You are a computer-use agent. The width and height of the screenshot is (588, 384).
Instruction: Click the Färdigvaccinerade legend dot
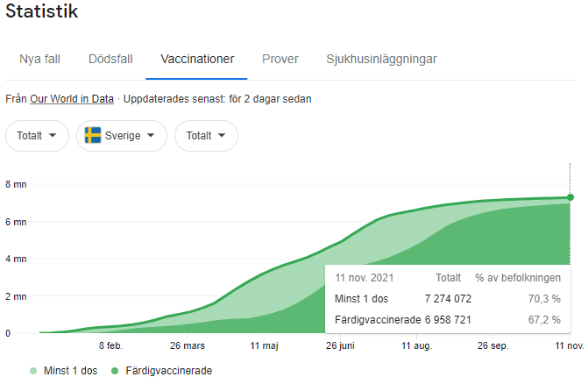click(x=116, y=371)
